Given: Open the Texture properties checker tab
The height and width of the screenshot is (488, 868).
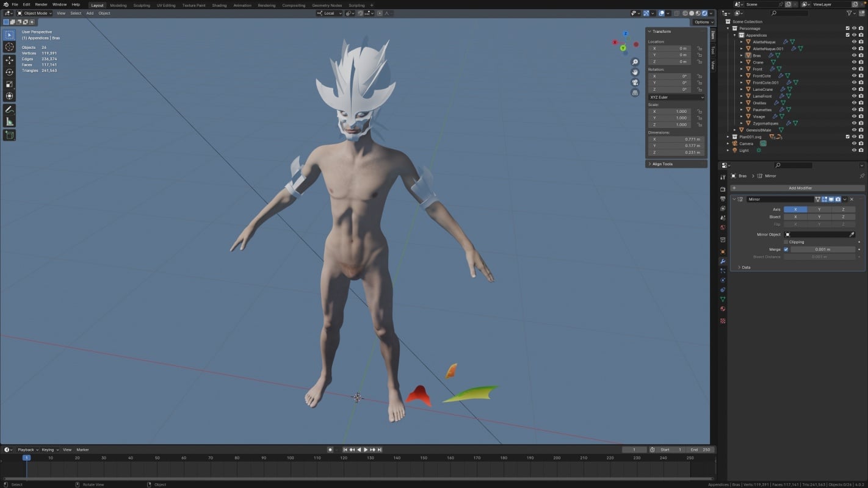Looking at the screenshot, I should 723,320.
